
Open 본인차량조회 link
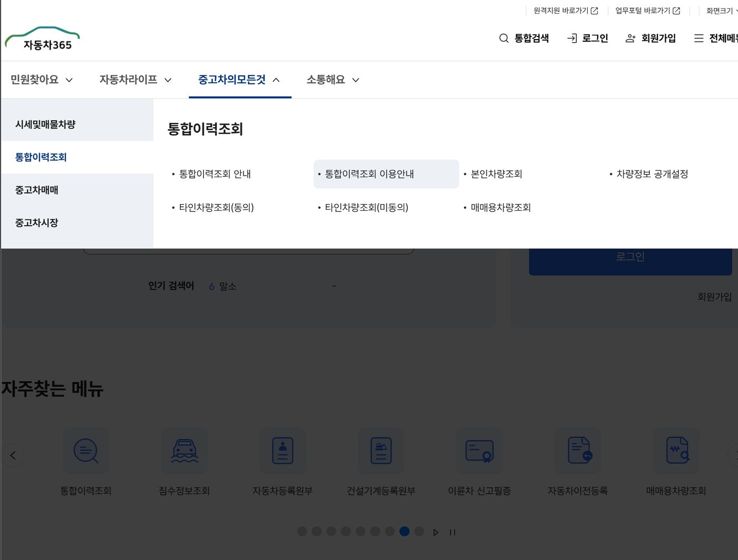click(497, 174)
